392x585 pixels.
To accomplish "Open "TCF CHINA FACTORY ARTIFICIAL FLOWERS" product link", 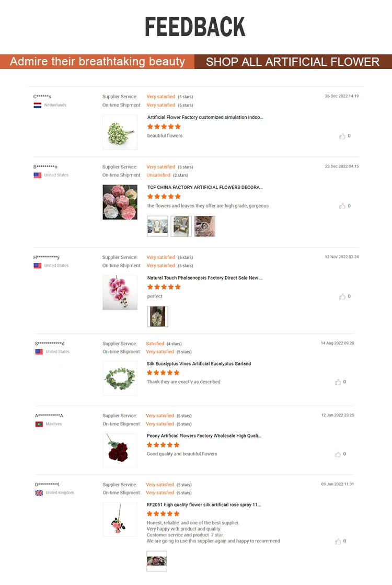I will (205, 187).
